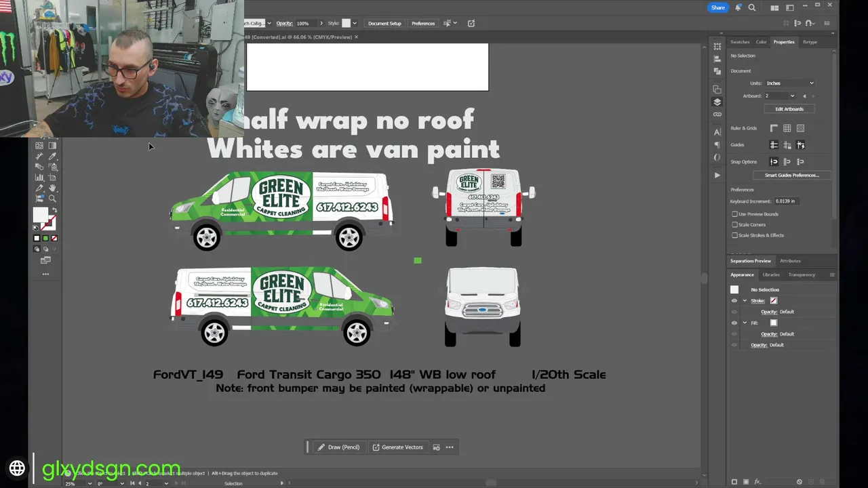Open the Appearance panel menu icon
Viewport: 868px width, 488px height.
click(832, 274)
